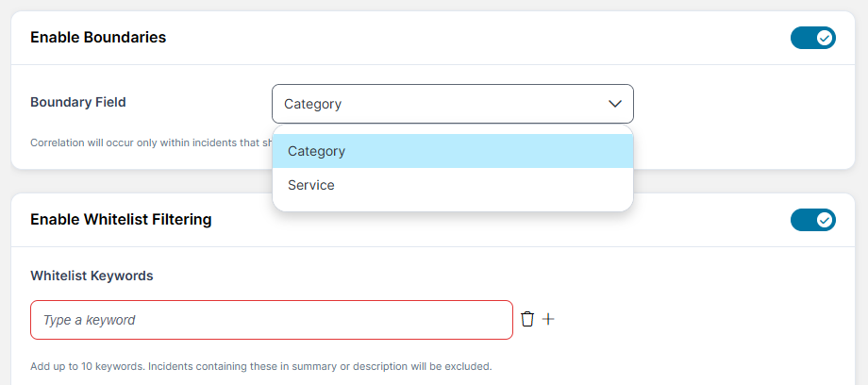Click the checkmark knob on Whitelist Filtering switch
The width and height of the screenshot is (868, 385).
pyautogui.click(x=824, y=220)
